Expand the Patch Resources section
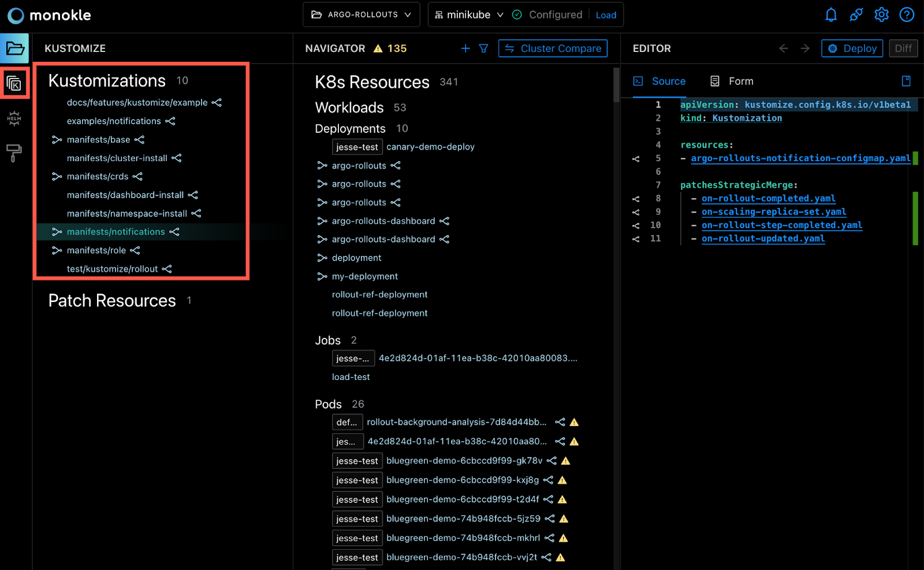Image resolution: width=924 pixels, height=570 pixels. 112,301
